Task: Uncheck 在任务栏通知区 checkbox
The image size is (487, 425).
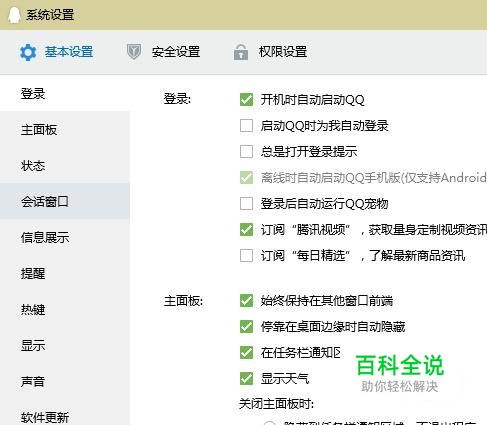Action: tap(246, 353)
